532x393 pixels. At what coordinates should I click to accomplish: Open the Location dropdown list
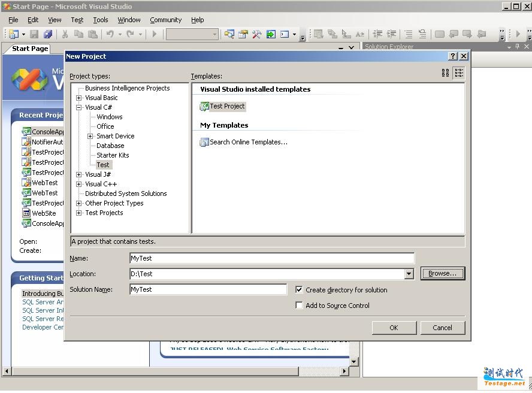click(409, 274)
